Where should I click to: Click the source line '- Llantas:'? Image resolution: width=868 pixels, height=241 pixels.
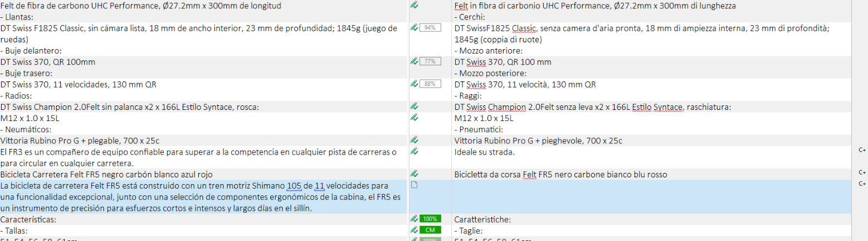click(16, 17)
